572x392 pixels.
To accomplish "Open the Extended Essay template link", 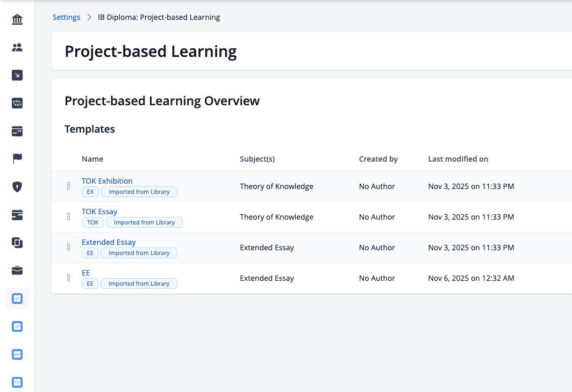I will [x=109, y=242].
